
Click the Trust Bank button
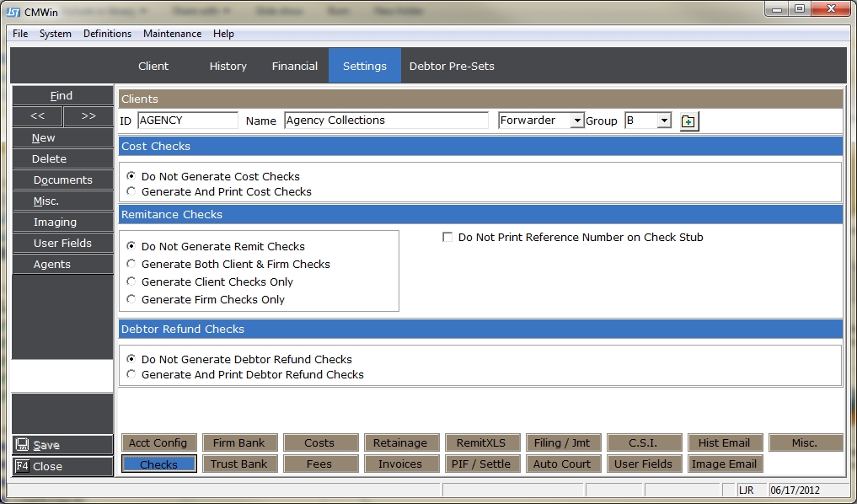click(x=238, y=464)
